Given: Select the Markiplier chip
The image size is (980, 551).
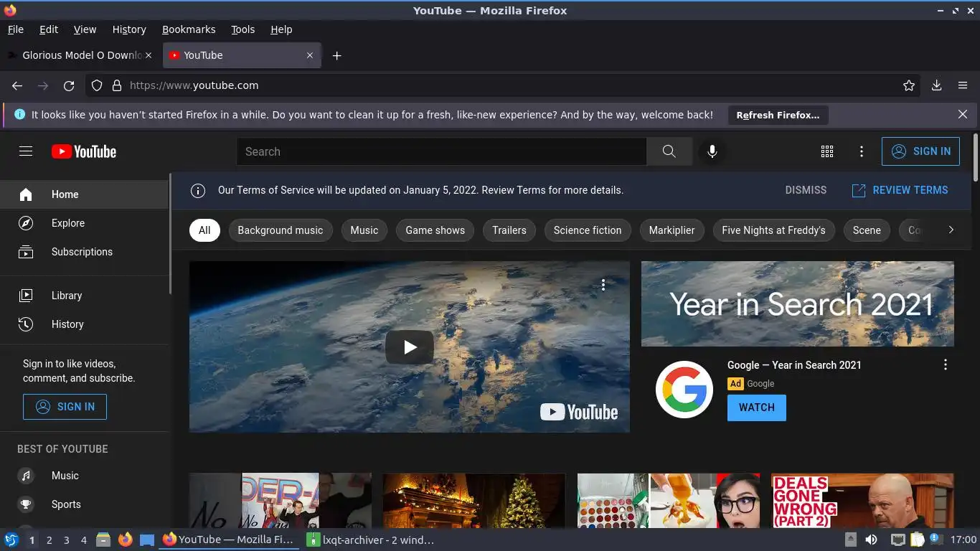Looking at the screenshot, I should point(672,230).
